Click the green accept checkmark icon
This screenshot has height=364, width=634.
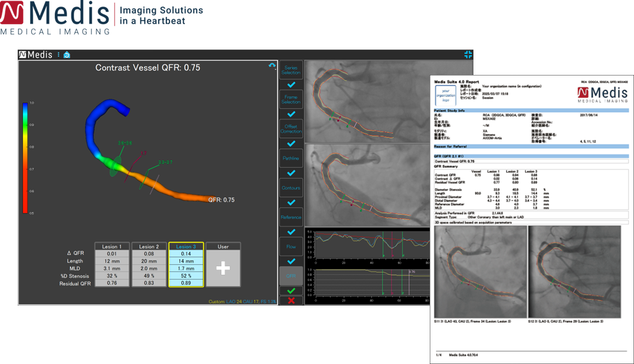point(290,291)
